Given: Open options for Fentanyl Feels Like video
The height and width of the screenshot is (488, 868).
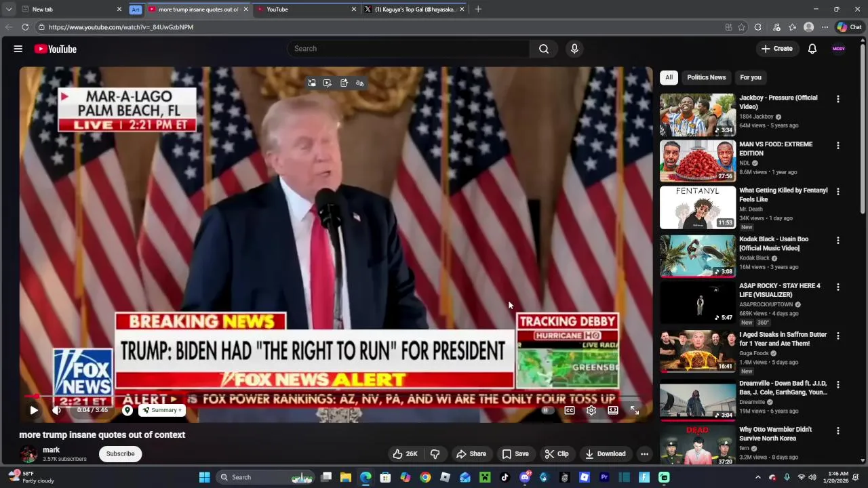Looking at the screenshot, I should [837, 192].
